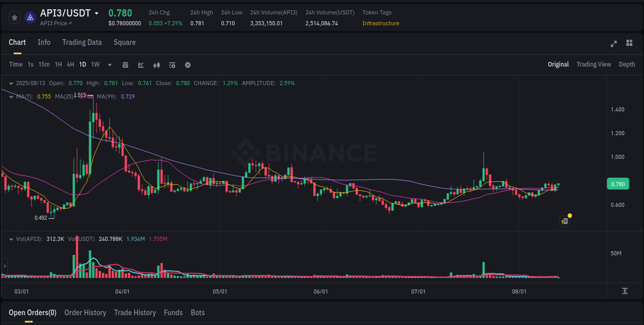
Task: Click the green 0.780 price label on axis
Action: point(618,184)
